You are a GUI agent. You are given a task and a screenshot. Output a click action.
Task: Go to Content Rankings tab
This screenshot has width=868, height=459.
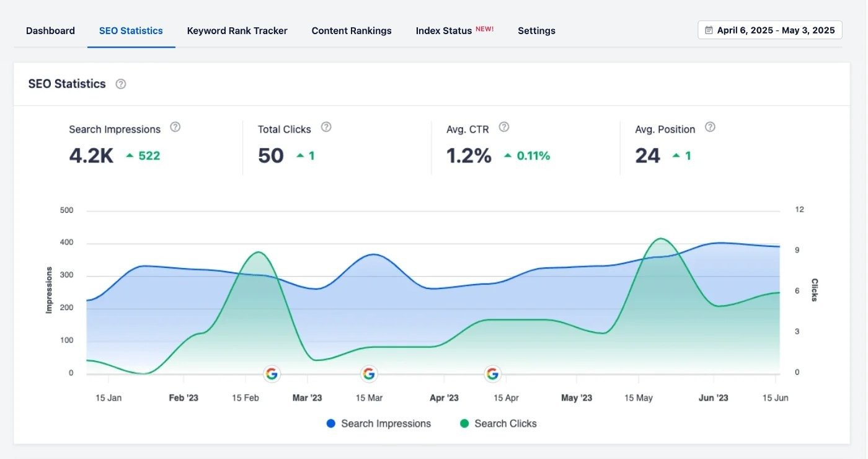click(x=352, y=30)
